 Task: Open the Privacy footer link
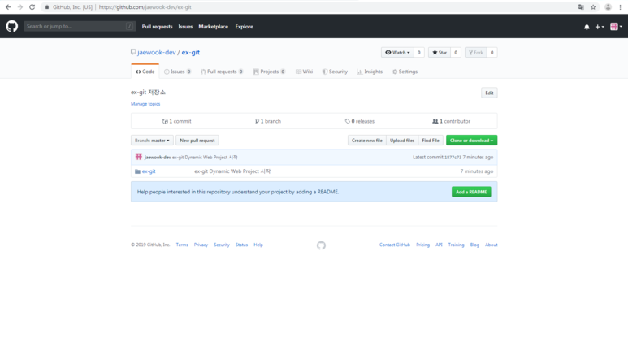coord(201,245)
